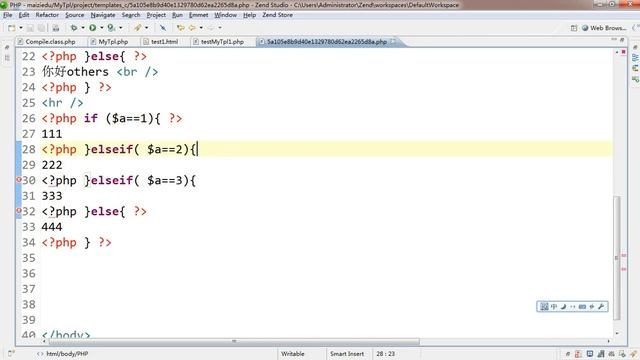Click the Open Perspective icon
Screen dimensions: 640x360
[x=574, y=28]
